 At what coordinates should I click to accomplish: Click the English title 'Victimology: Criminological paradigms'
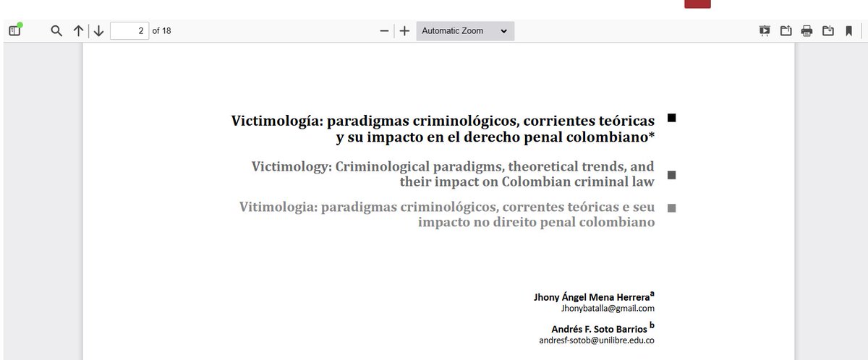click(x=377, y=167)
